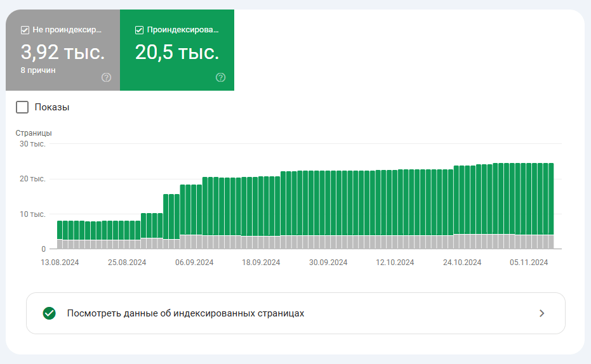Click the «18.09.2024» date label
This screenshot has width=591, height=364.
pos(261,263)
